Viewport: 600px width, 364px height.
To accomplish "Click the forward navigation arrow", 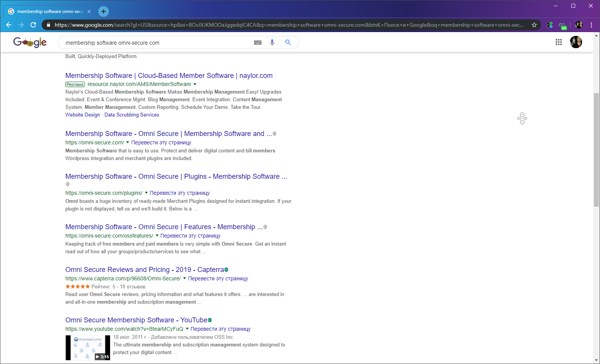I will 21,25.
